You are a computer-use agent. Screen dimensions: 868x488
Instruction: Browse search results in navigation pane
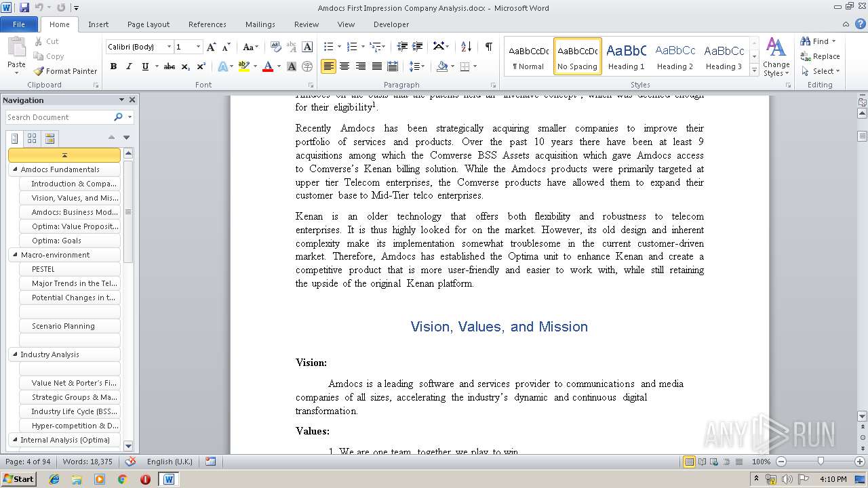pos(50,139)
